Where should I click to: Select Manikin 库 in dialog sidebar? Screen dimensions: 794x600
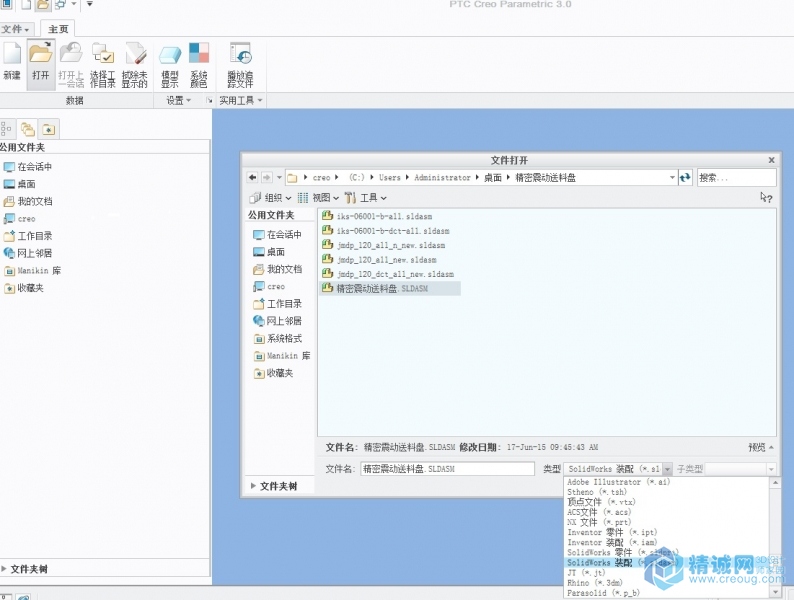click(282, 356)
